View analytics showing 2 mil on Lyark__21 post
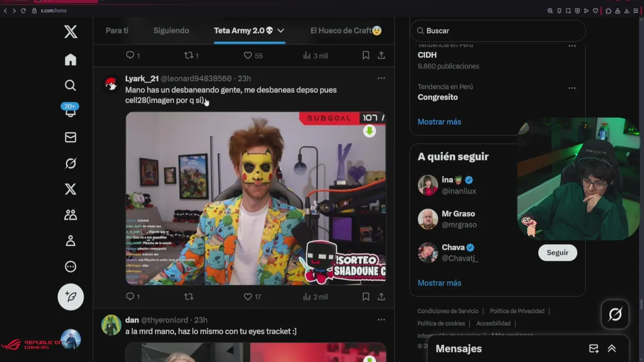The image size is (644, 362). pyautogui.click(x=315, y=297)
